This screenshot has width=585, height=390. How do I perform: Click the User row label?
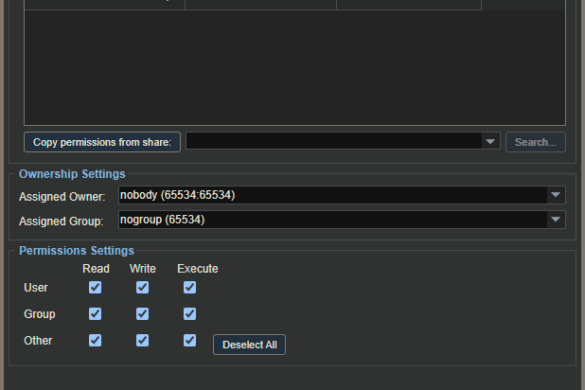[36, 288]
